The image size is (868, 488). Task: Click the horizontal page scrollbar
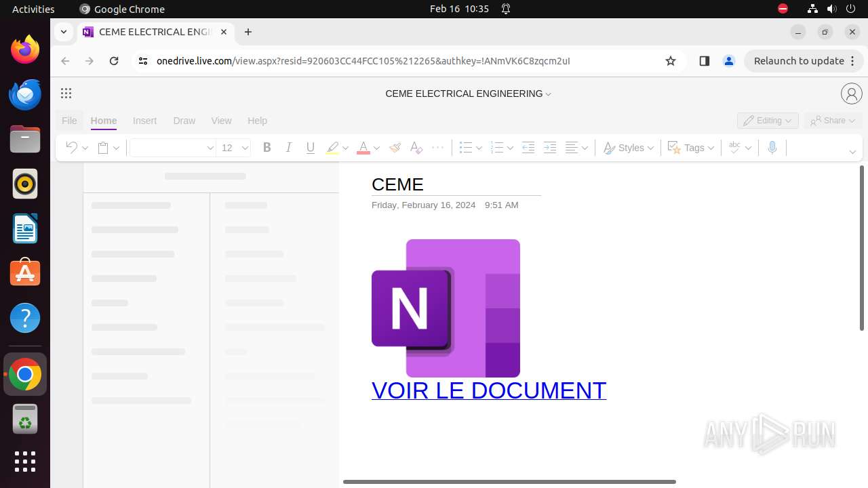(x=509, y=482)
